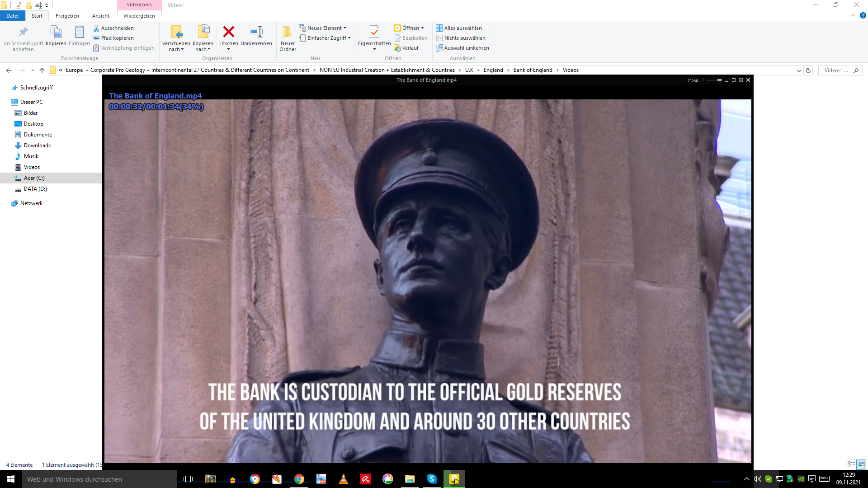Open Google Chrome from taskbar
The width and height of the screenshot is (868, 488).
[x=299, y=479]
